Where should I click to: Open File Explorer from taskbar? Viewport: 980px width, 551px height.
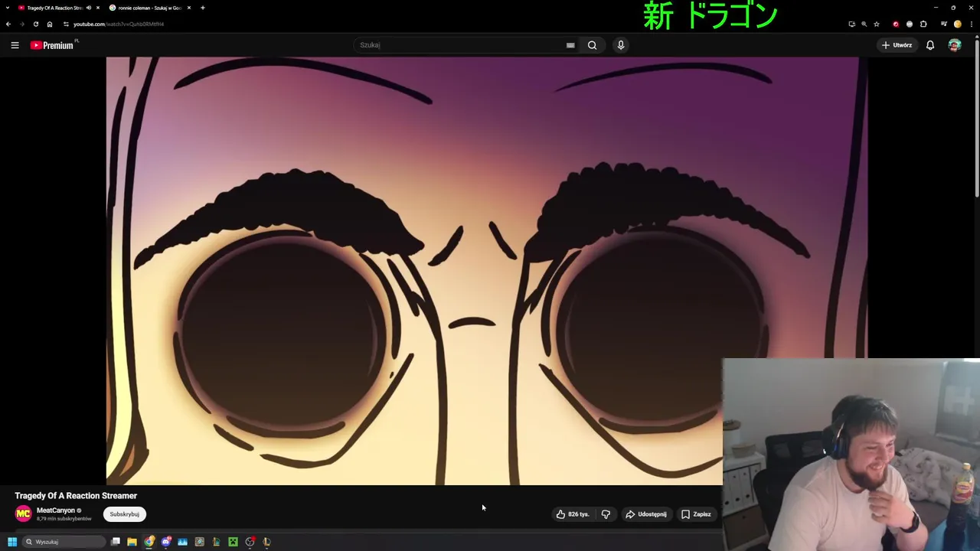pyautogui.click(x=132, y=542)
